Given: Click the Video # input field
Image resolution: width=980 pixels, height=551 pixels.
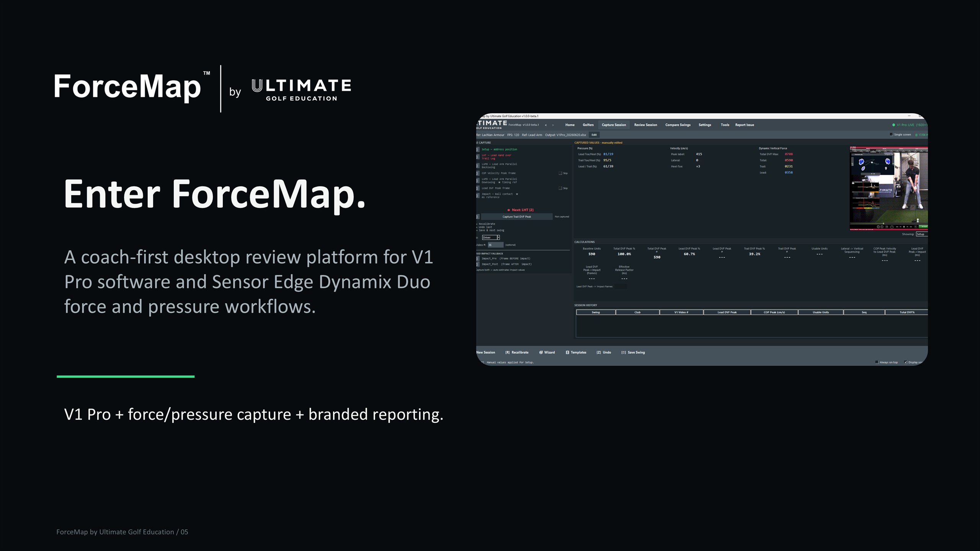Looking at the screenshot, I should 495,245.
